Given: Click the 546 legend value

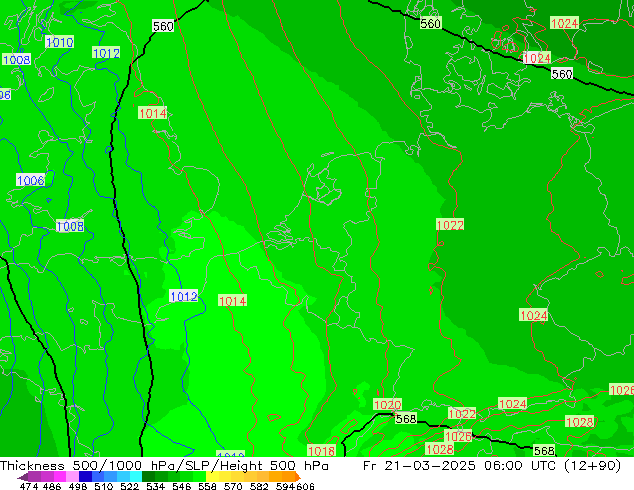Looking at the screenshot, I should pos(182,486).
